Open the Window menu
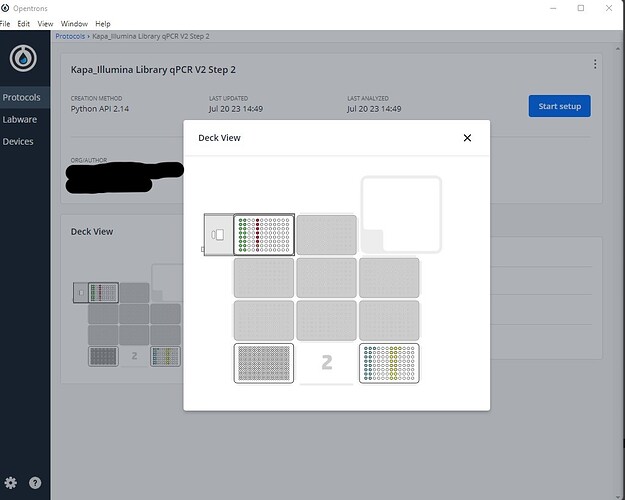 [74, 24]
